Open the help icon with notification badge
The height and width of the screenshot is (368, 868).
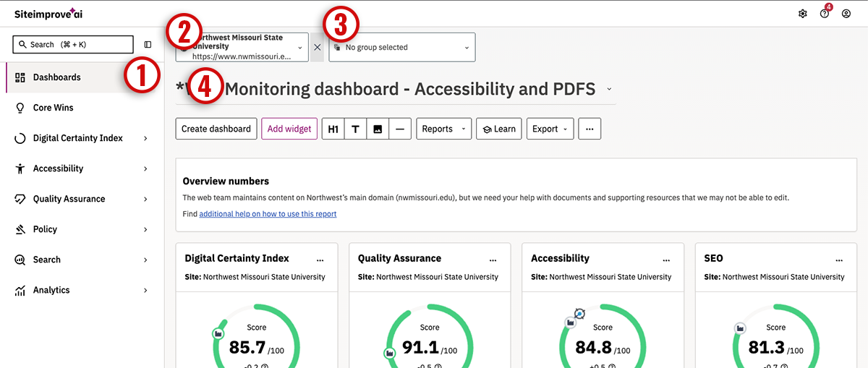point(825,13)
